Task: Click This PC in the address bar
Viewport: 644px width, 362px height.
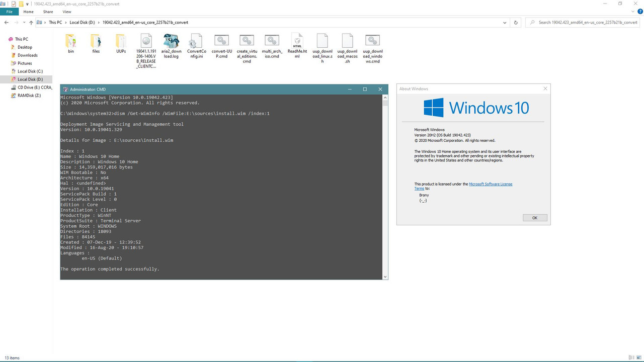Action: click(x=55, y=23)
